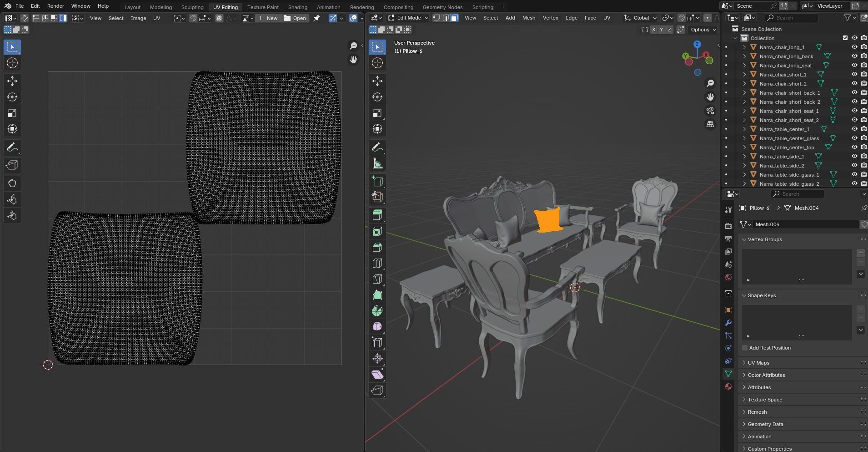Disable rendering of Narra_table_side_1

click(x=863, y=156)
